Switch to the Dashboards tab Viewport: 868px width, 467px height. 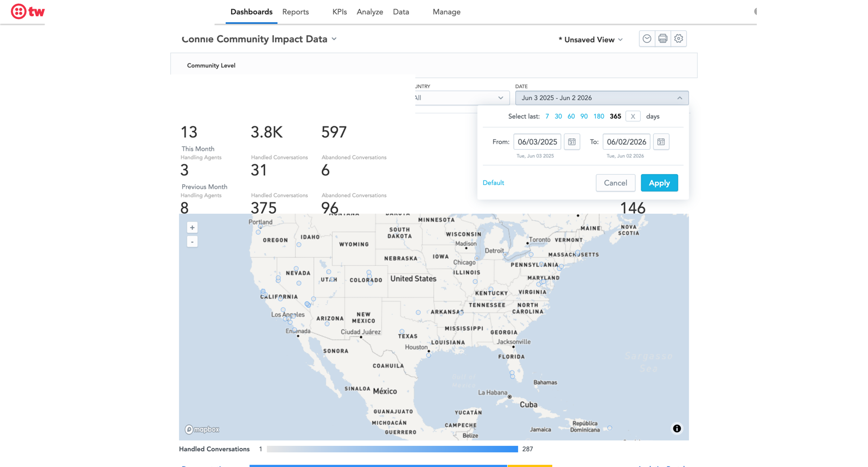pyautogui.click(x=251, y=12)
